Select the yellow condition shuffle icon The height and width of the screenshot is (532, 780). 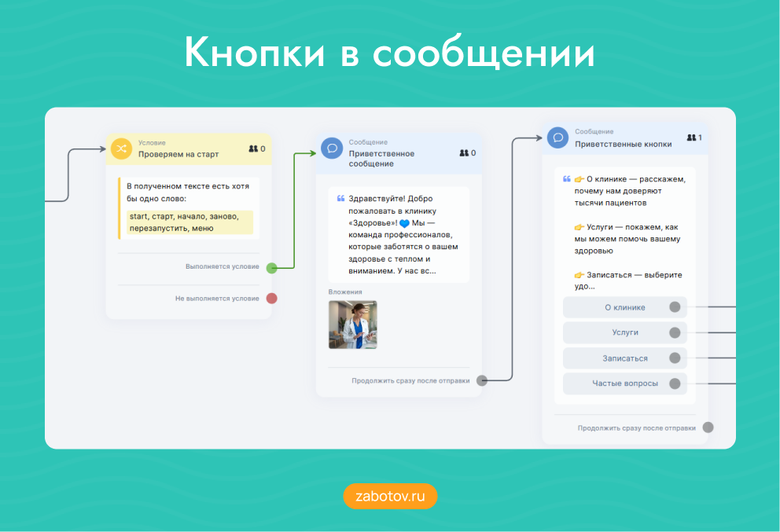pos(123,149)
